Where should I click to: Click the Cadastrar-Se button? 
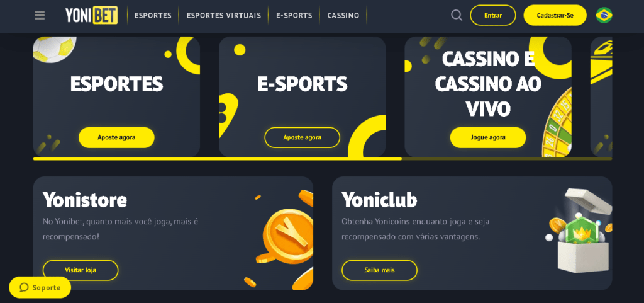555,15
